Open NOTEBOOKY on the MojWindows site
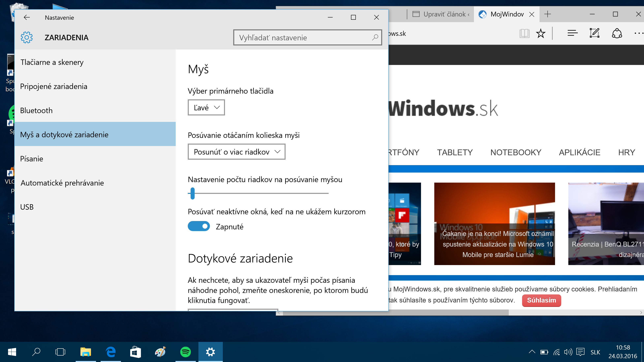644x362 pixels. point(516,152)
